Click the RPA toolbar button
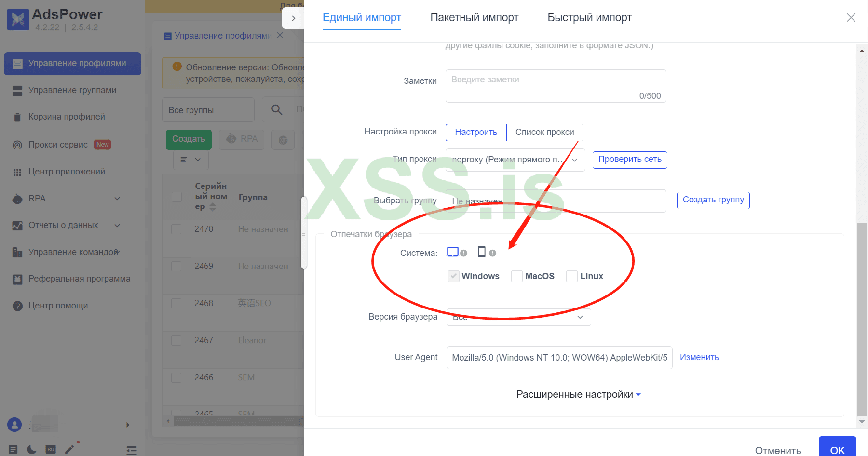 click(x=242, y=139)
